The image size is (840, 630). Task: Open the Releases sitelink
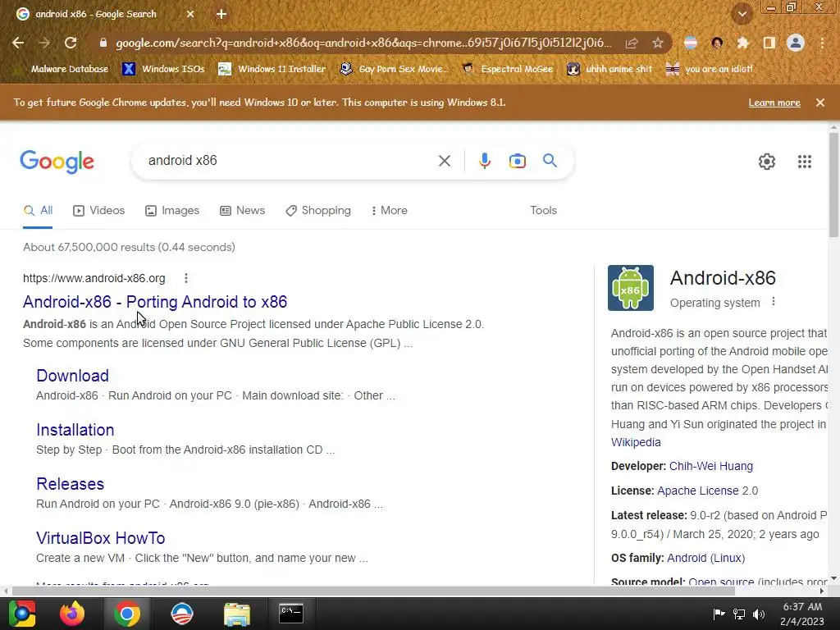(71, 484)
